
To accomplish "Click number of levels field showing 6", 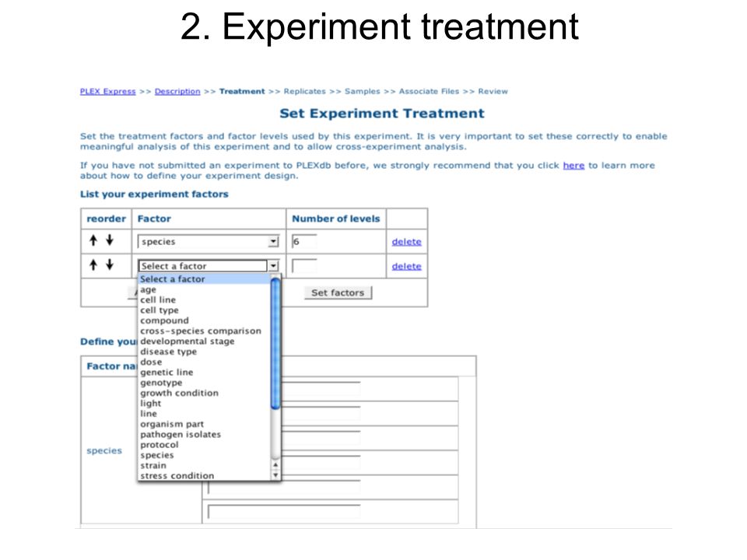I will point(304,241).
